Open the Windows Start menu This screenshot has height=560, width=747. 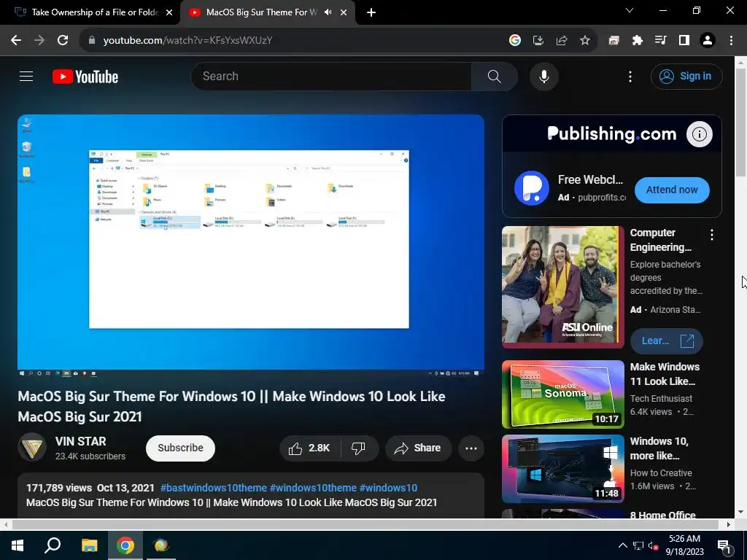click(18, 545)
